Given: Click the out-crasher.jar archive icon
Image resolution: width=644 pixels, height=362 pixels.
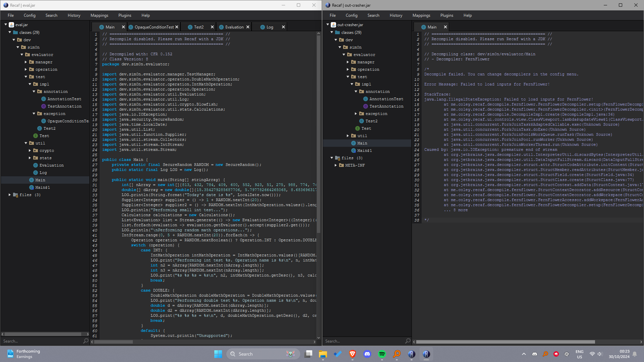Looking at the screenshot, I should (x=333, y=25).
